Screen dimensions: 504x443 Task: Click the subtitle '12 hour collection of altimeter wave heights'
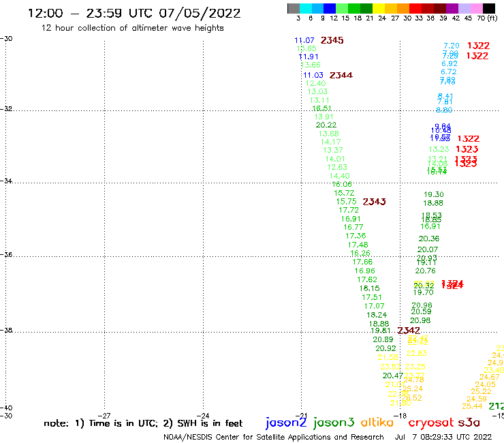[x=132, y=28]
